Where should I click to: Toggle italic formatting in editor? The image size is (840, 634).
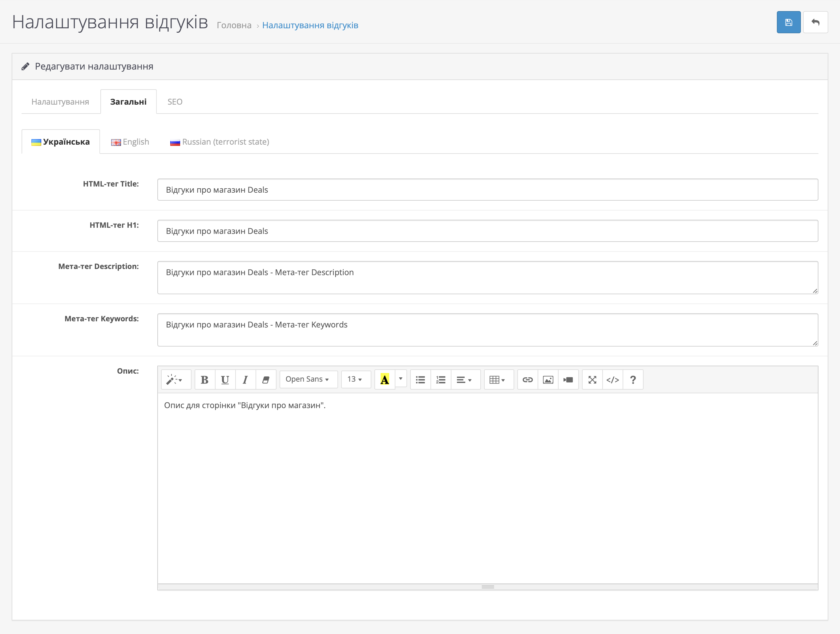tap(245, 380)
